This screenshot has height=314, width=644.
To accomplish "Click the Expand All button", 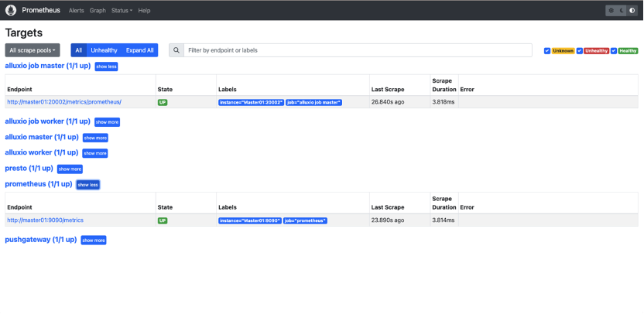I will (x=139, y=50).
